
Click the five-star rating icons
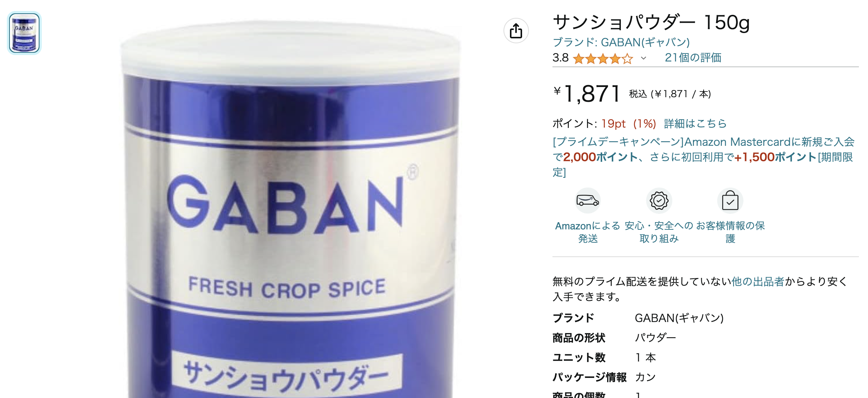point(603,58)
